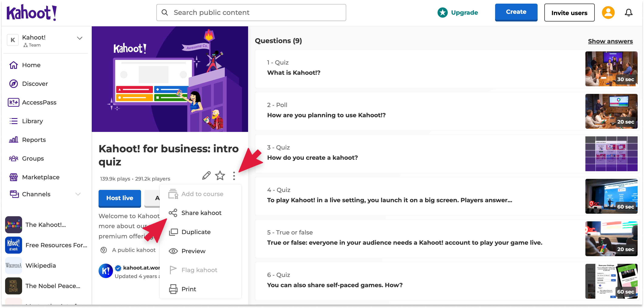644x308 pixels.
Task: Open Groups people icon
Action: pyautogui.click(x=14, y=158)
